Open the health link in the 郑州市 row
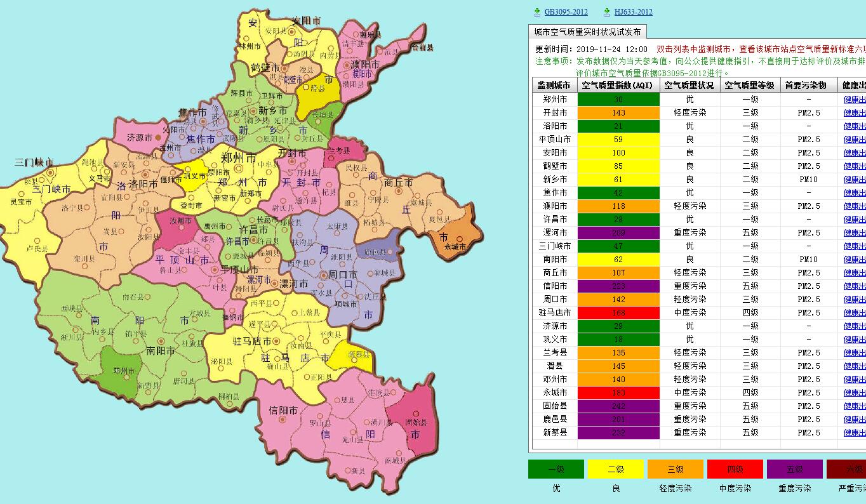Screen dimensions: 866x504 click(854, 99)
